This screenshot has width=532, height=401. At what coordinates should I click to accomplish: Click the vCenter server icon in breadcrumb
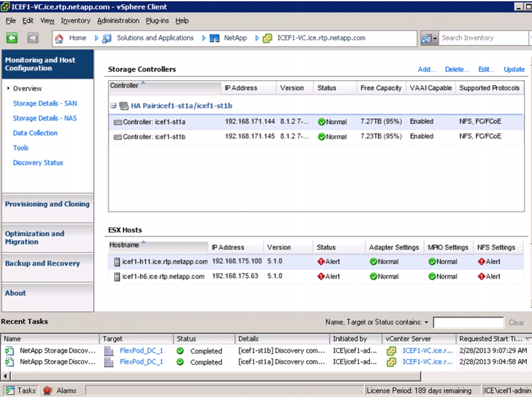click(x=267, y=38)
